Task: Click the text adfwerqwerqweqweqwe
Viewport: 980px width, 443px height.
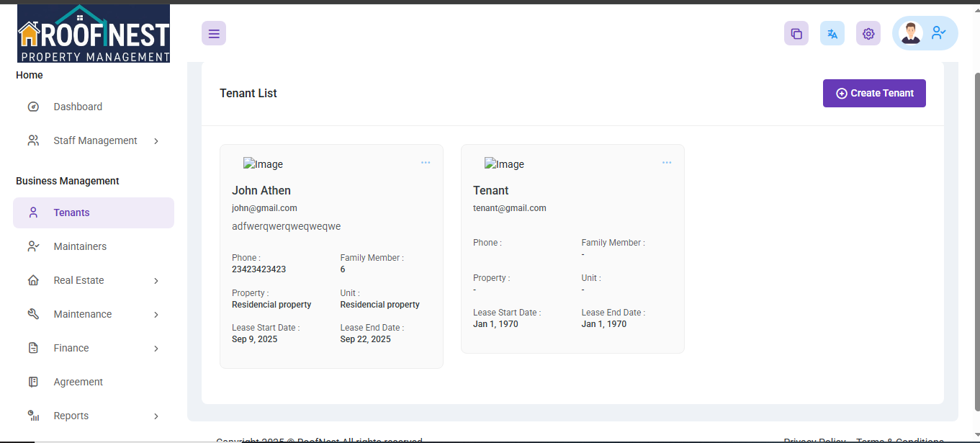Action: pos(286,226)
